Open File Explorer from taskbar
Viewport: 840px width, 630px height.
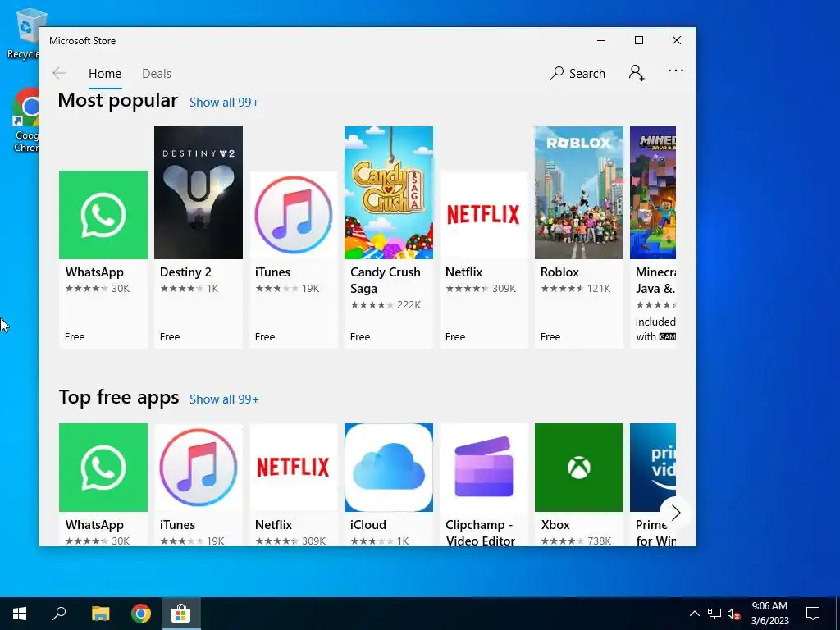pos(100,614)
